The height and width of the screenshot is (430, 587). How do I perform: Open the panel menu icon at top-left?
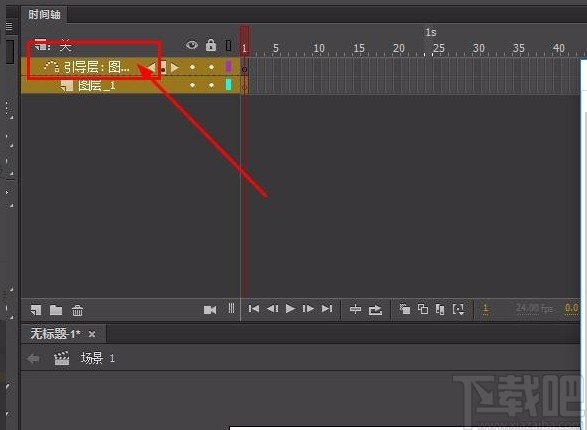(x=9, y=26)
